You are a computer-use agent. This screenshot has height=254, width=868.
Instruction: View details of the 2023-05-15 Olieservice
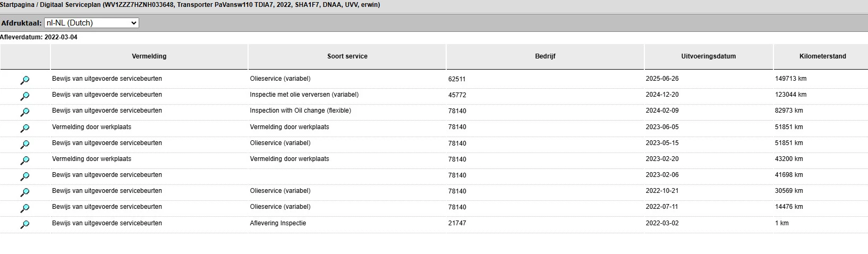[25, 145]
